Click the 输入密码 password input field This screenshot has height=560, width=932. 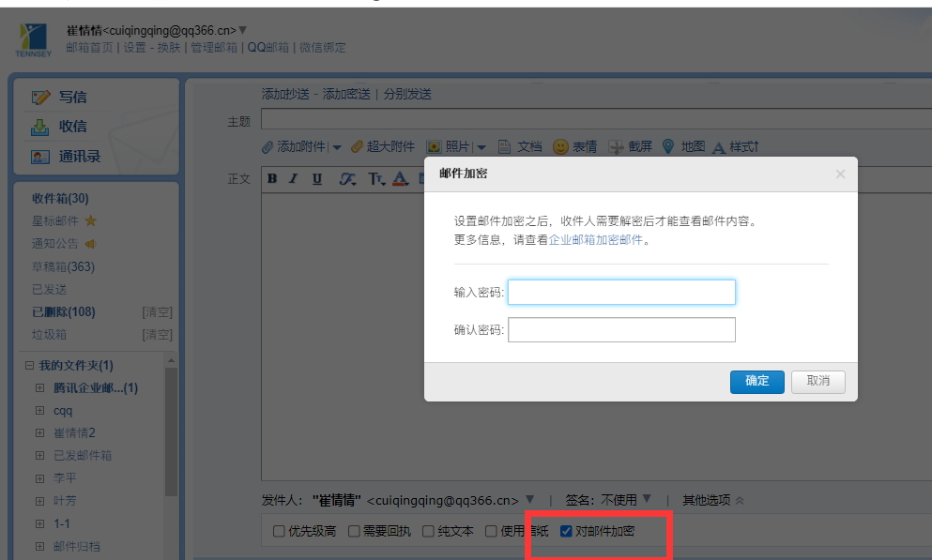[621, 292]
